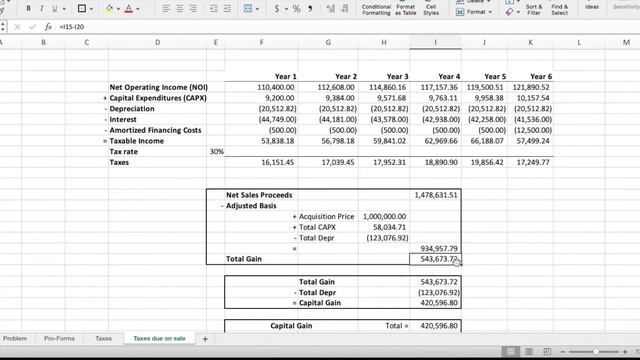Confirm formula entry with checkmark

pyautogui.click(x=32, y=27)
